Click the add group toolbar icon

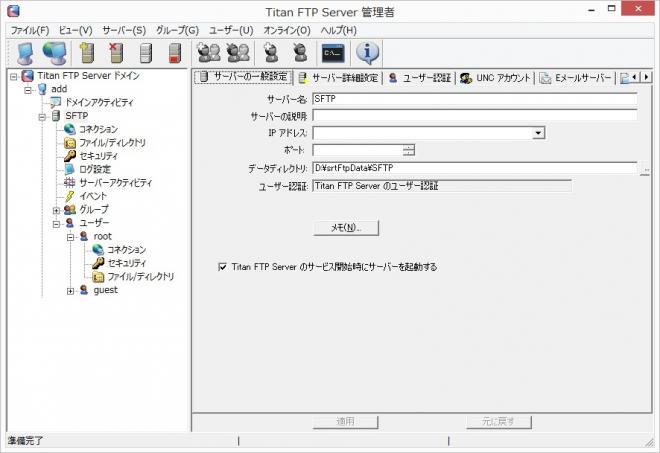coord(209,53)
